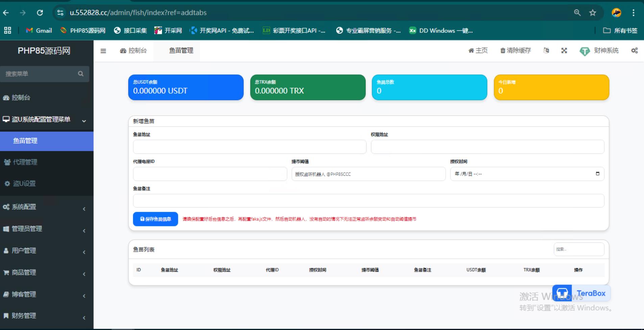Click the 清除缓存 trash icon

click(x=503, y=51)
